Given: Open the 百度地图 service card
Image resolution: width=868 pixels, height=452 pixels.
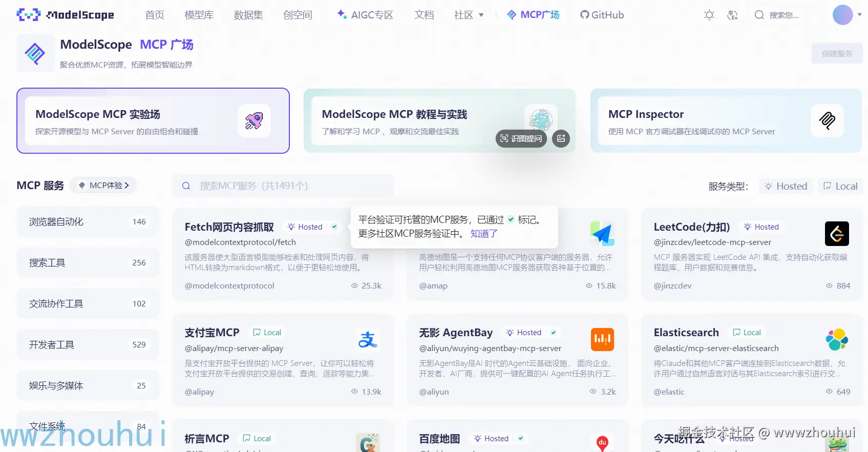Looking at the screenshot, I should click(517, 436).
